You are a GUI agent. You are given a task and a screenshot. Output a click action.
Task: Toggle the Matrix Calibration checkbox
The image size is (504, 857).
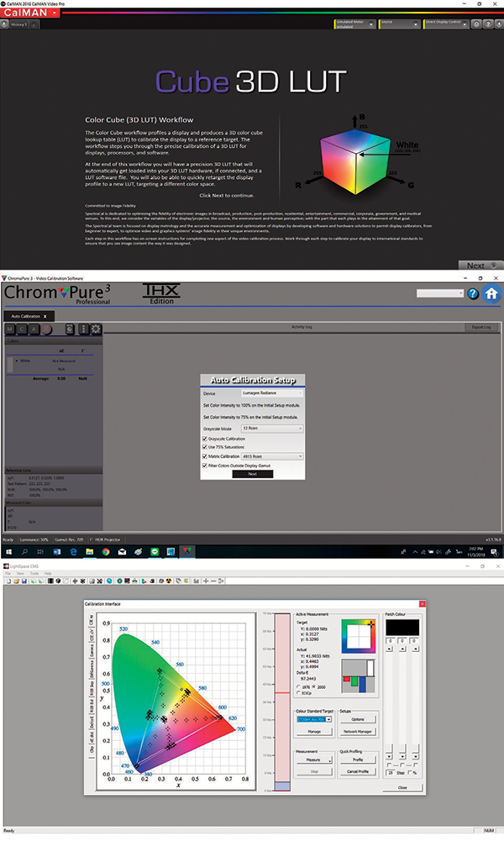[x=205, y=456]
